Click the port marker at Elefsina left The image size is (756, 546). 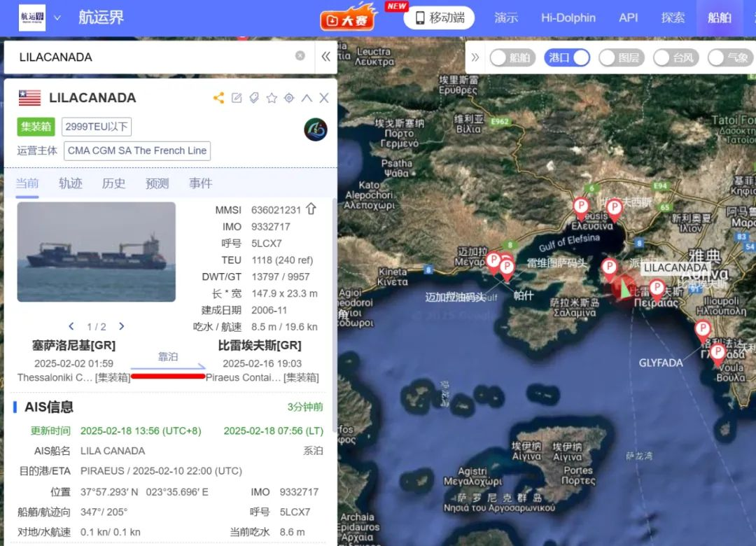[x=582, y=209]
